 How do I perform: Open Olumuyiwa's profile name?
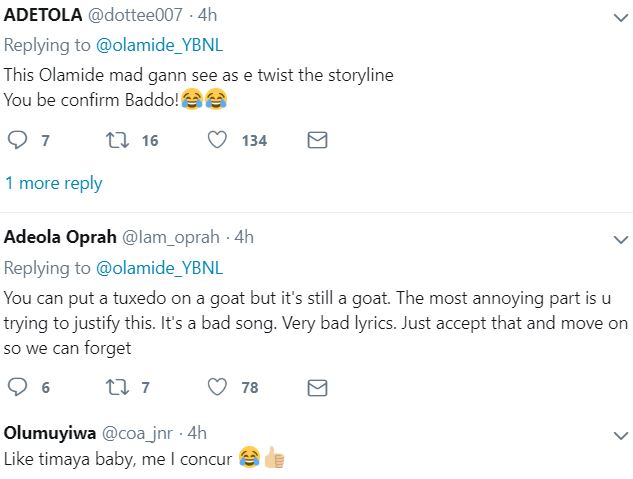click(48, 433)
